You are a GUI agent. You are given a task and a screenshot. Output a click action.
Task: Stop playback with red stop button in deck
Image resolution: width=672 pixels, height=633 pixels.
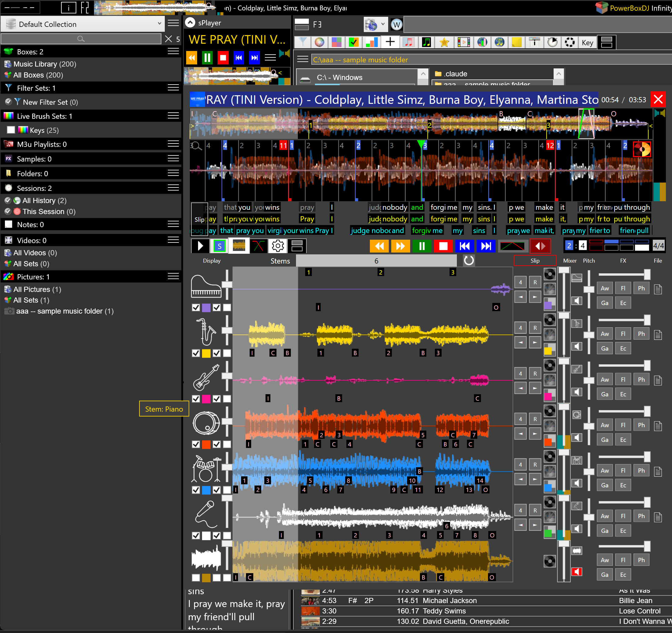coord(443,246)
